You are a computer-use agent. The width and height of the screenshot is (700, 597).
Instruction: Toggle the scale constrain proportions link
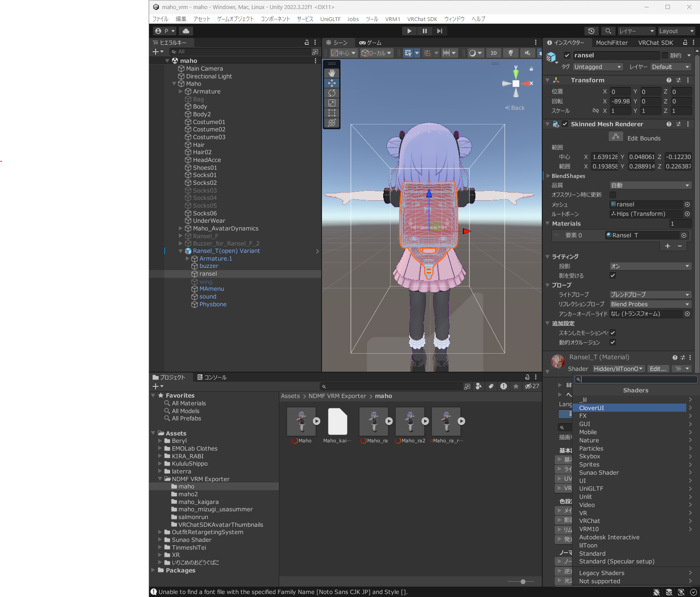pyautogui.click(x=595, y=111)
